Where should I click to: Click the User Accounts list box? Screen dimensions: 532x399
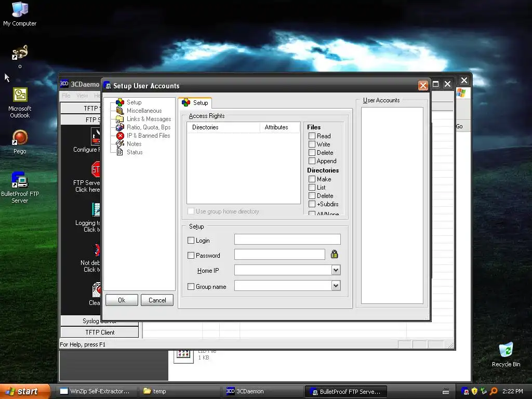[392, 205]
